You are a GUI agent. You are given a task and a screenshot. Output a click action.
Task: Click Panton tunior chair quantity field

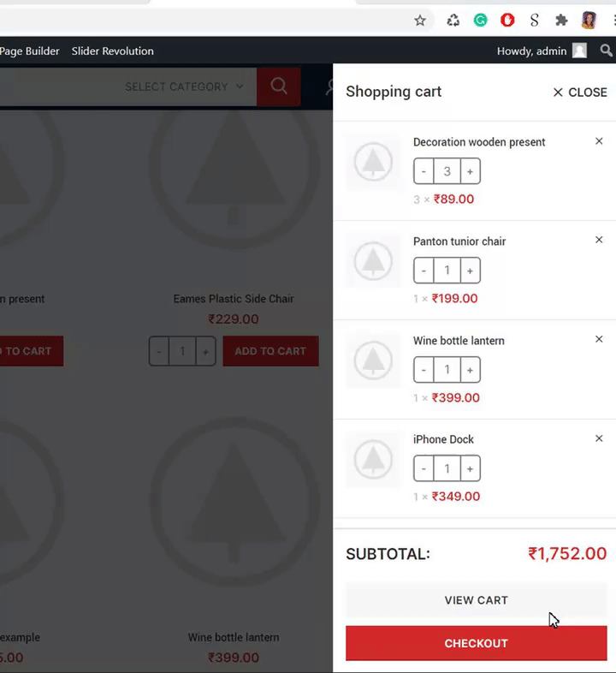click(x=447, y=271)
